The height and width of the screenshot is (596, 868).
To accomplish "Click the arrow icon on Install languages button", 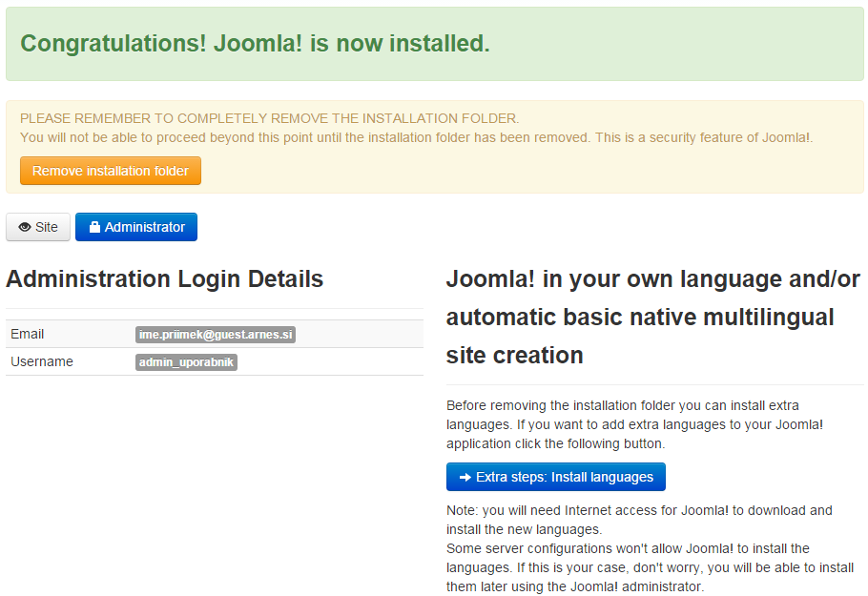I will coord(465,477).
